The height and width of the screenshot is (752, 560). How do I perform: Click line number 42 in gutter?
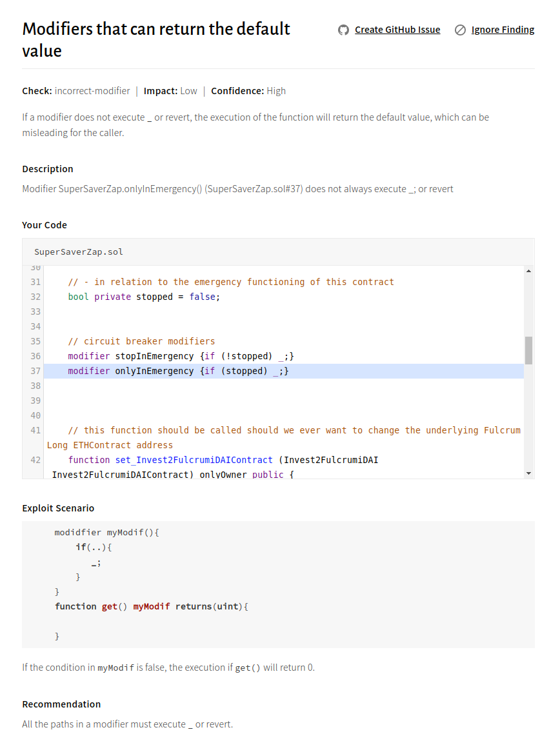click(35, 460)
